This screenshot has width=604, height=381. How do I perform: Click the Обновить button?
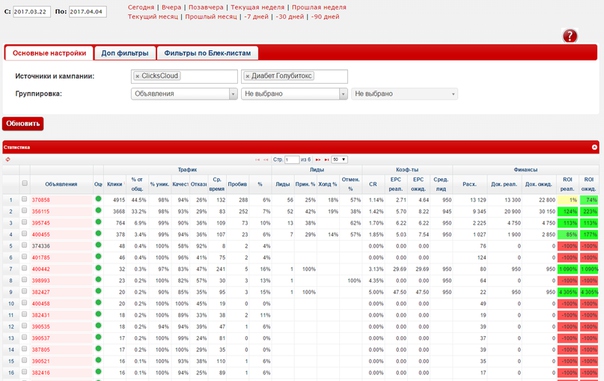click(x=23, y=124)
